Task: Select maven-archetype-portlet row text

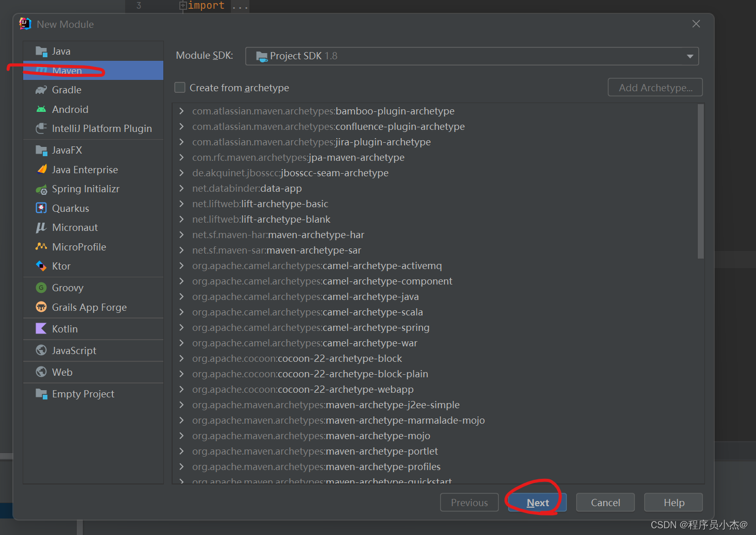Action: pos(315,451)
